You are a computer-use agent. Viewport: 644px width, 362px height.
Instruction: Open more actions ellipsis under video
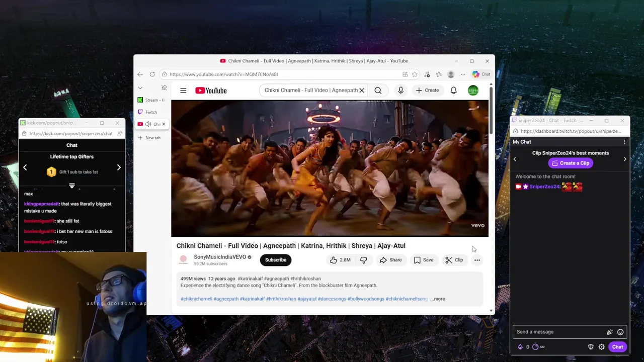coord(477,260)
